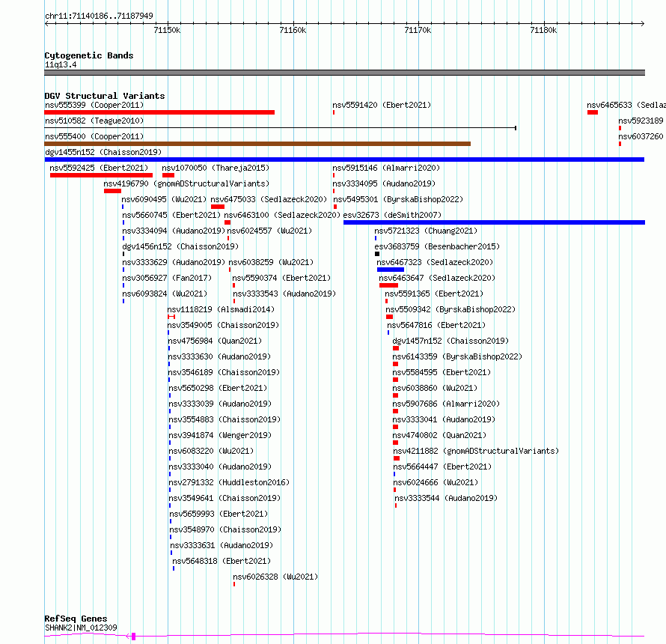The width and height of the screenshot is (666, 644).
Task: Click nsv6143359 (ByrskaBishop2022) label
Action: pos(457,356)
